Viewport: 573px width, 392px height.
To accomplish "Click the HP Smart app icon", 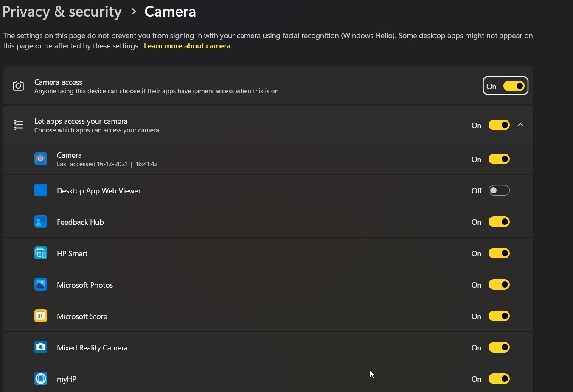I will (41, 253).
